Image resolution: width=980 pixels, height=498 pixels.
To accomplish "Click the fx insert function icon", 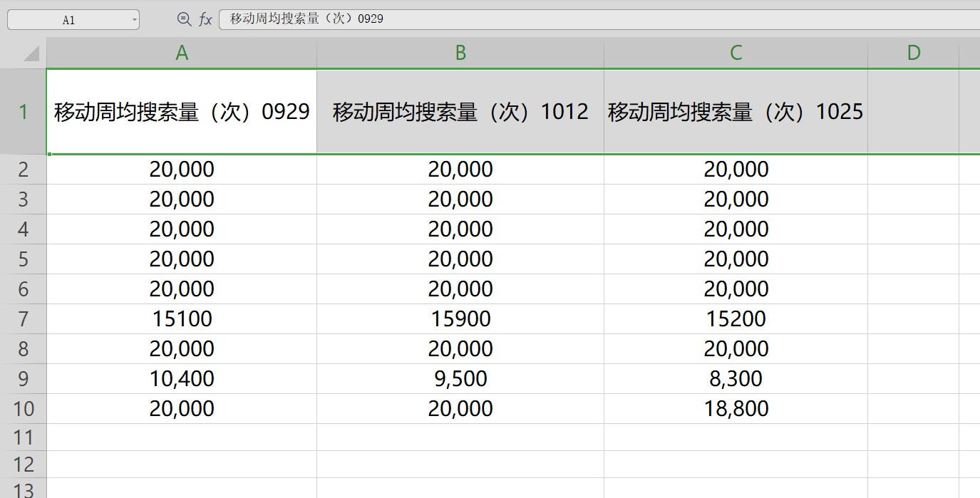I will pyautogui.click(x=205, y=19).
